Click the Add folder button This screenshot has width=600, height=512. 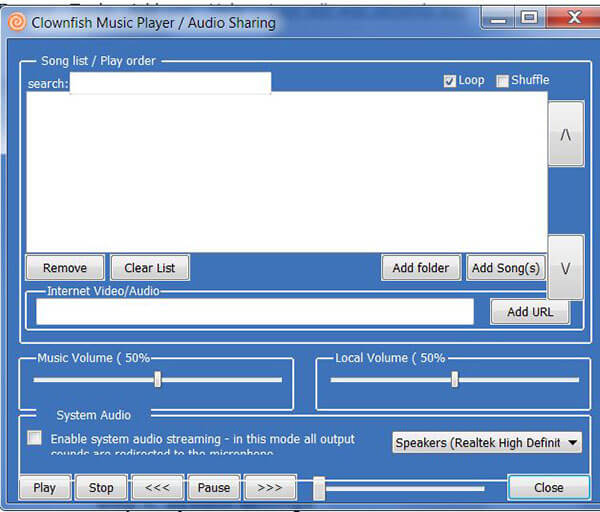[421, 268]
